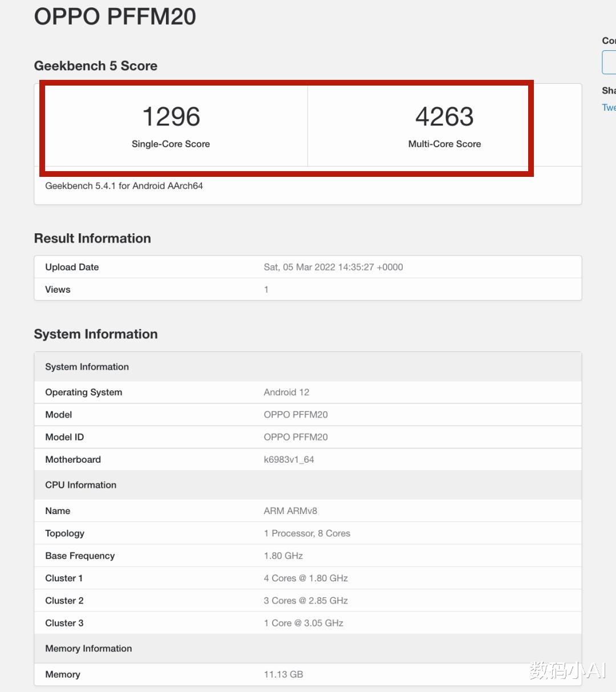Click the Cluster 1 label
Image resolution: width=616 pixels, height=692 pixels.
click(64, 578)
